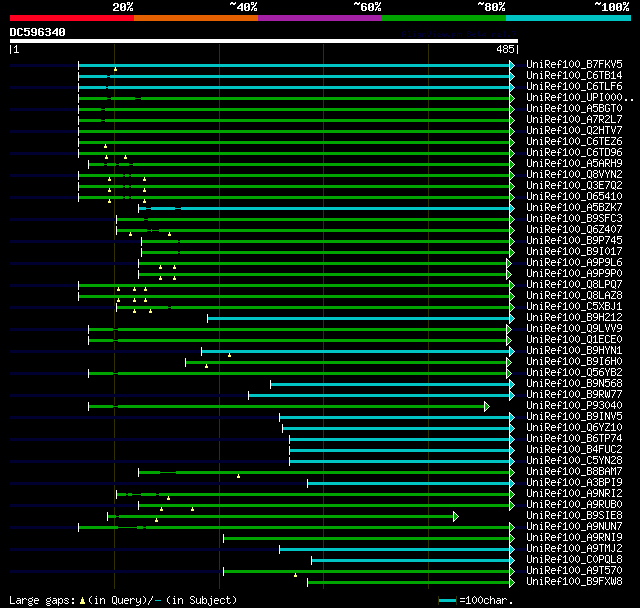This screenshot has height=608, width=640.
Task: Open the UniRef100_C6TEZ6 hit
Action: pyautogui.click(x=574, y=142)
